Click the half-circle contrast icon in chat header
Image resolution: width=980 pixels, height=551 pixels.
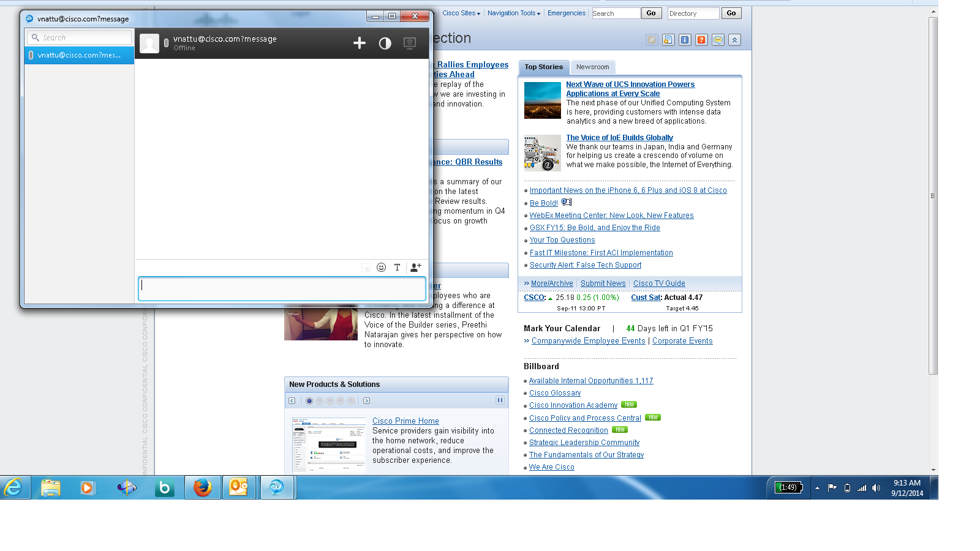tap(385, 43)
